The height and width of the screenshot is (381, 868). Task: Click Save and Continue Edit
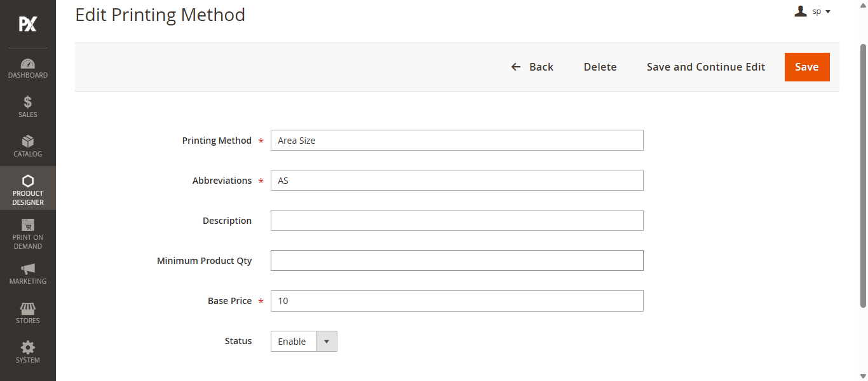pyautogui.click(x=706, y=67)
